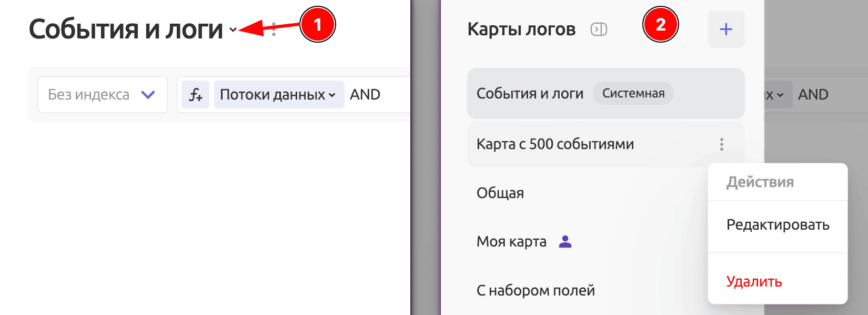Click the "Системная" badge

point(633,94)
